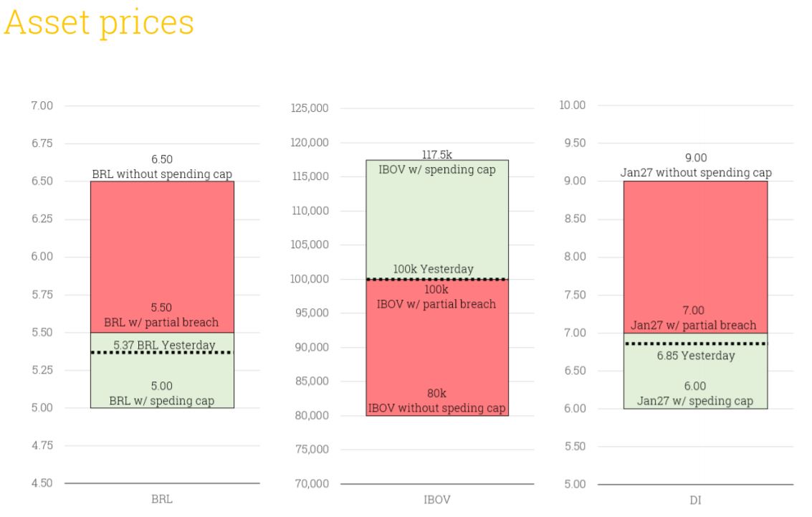Click the 'Asset prices' title

(99, 23)
